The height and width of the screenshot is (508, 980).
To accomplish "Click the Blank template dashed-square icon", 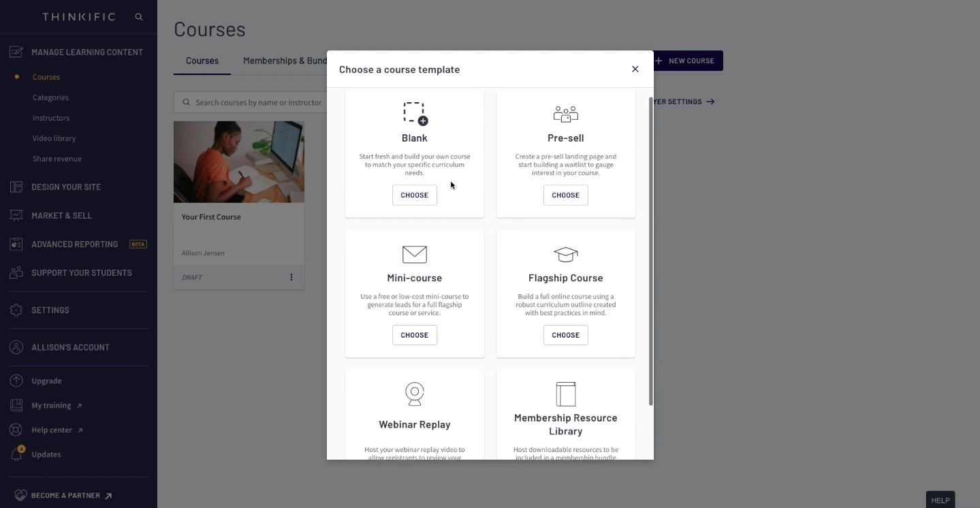I will point(415,113).
